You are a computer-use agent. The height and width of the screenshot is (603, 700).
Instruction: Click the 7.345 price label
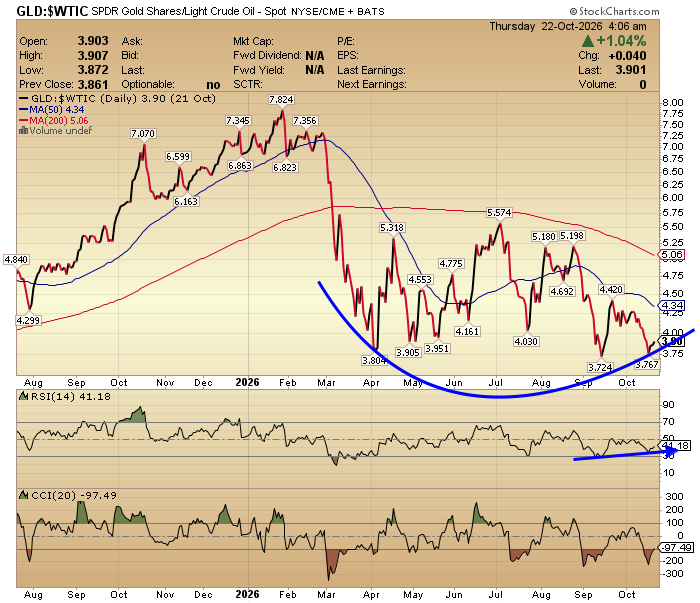click(238, 121)
